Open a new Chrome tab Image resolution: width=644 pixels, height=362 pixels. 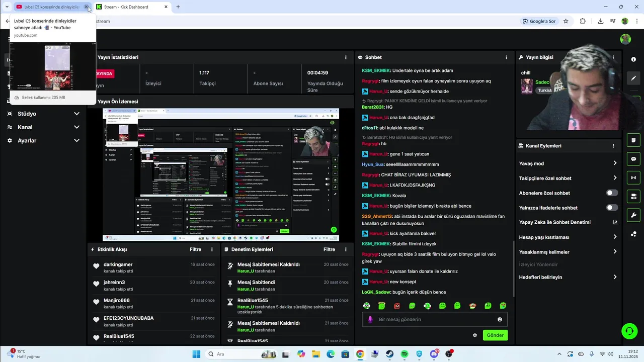pos(178,7)
